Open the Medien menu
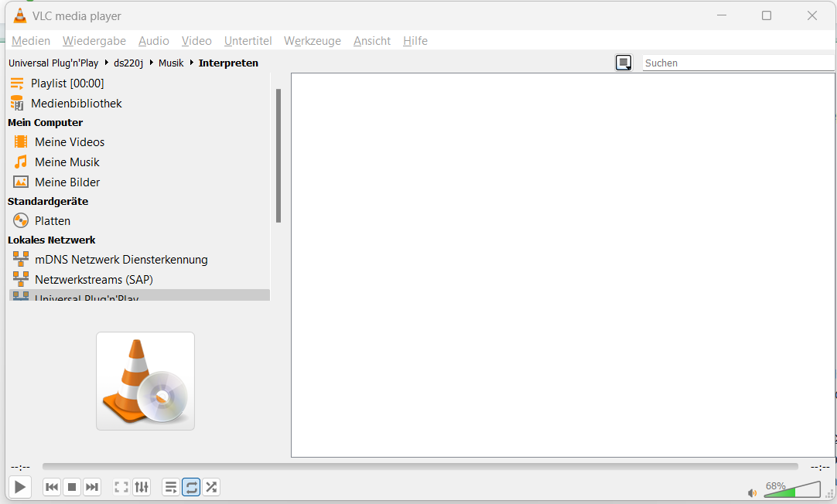Viewport: 837px width, 504px height. coord(31,41)
